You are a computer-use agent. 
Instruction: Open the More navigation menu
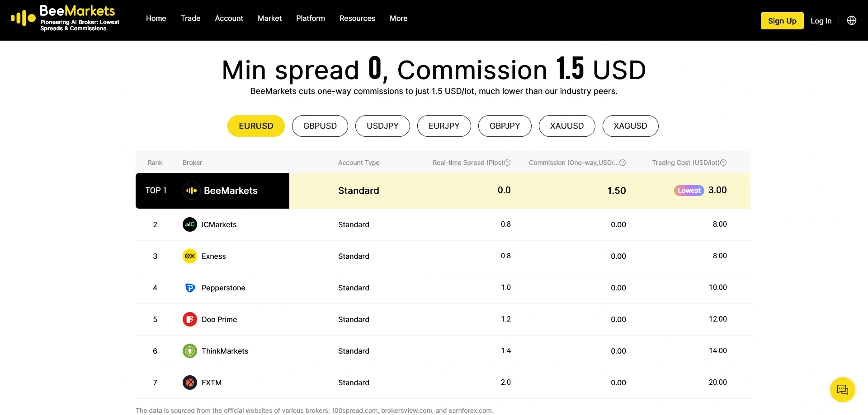pyautogui.click(x=398, y=19)
